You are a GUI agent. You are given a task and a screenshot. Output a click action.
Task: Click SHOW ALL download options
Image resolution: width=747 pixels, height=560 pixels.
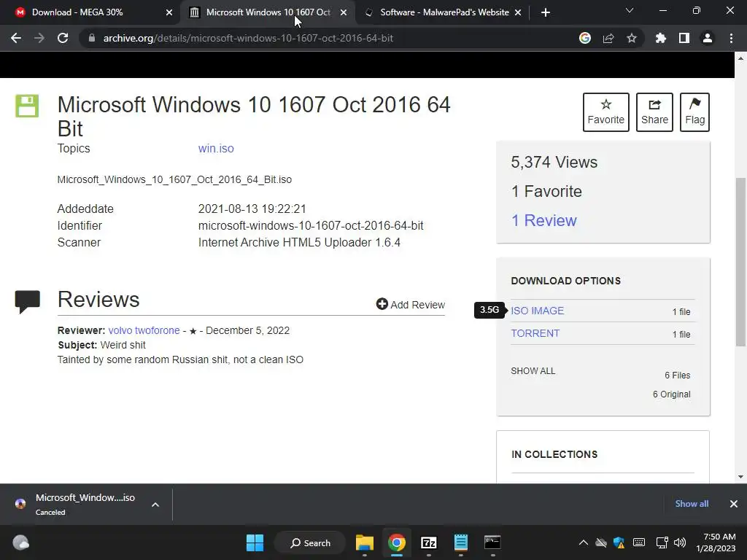533,371
